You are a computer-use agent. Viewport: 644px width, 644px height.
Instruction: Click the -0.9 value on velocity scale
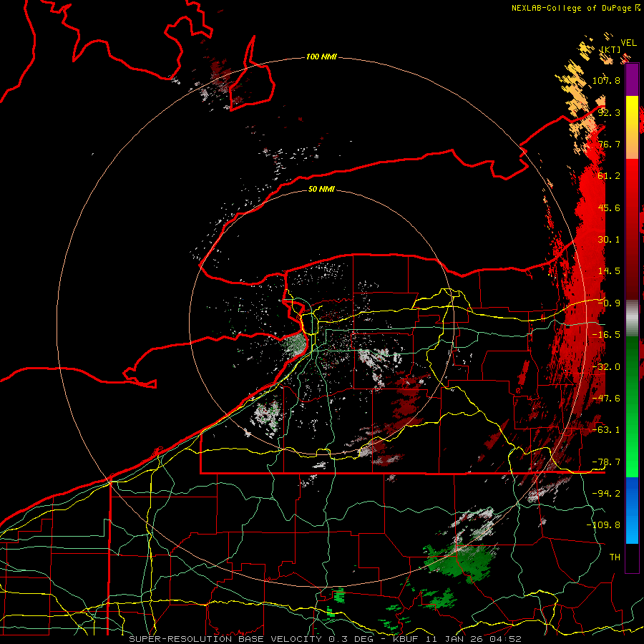[x=609, y=303]
